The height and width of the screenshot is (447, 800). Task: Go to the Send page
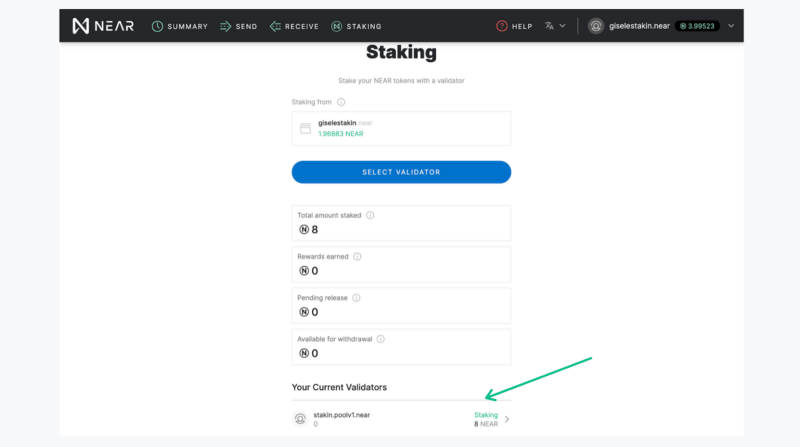click(238, 26)
